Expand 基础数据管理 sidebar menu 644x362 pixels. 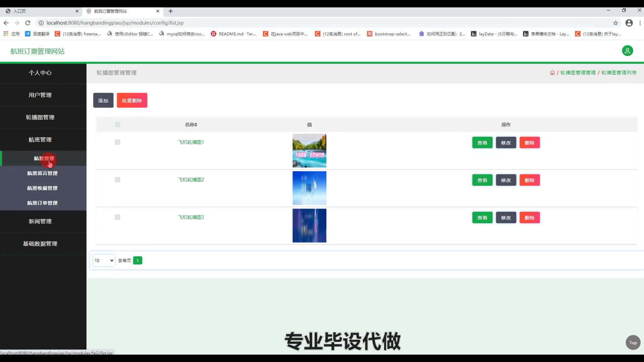[x=40, y=244]
